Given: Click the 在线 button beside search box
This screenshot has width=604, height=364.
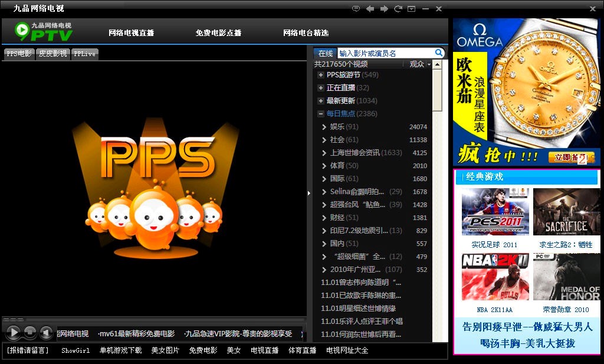Looking at the screenshot, I should pos(326,53).
